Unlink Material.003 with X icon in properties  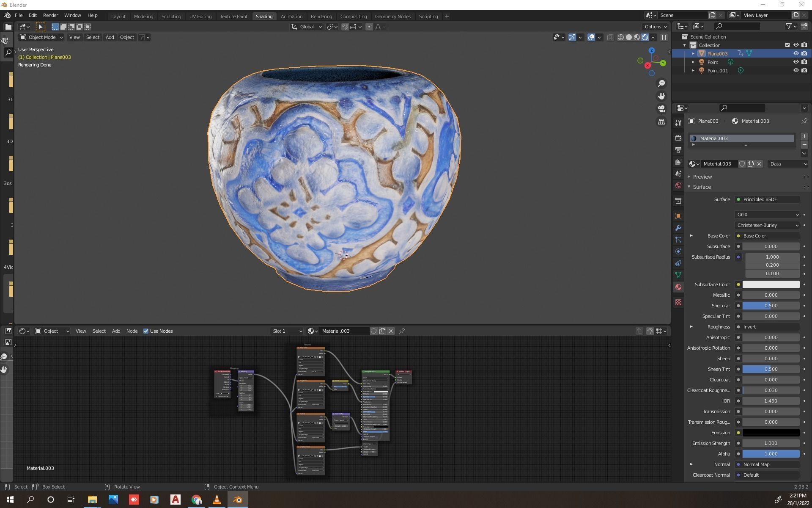(x=759, y=164)
